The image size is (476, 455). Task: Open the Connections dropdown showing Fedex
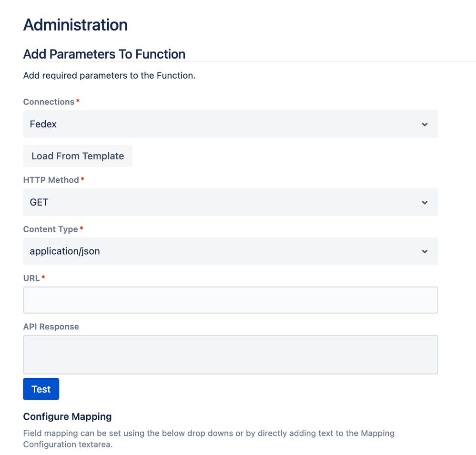(x=231, y=124)
